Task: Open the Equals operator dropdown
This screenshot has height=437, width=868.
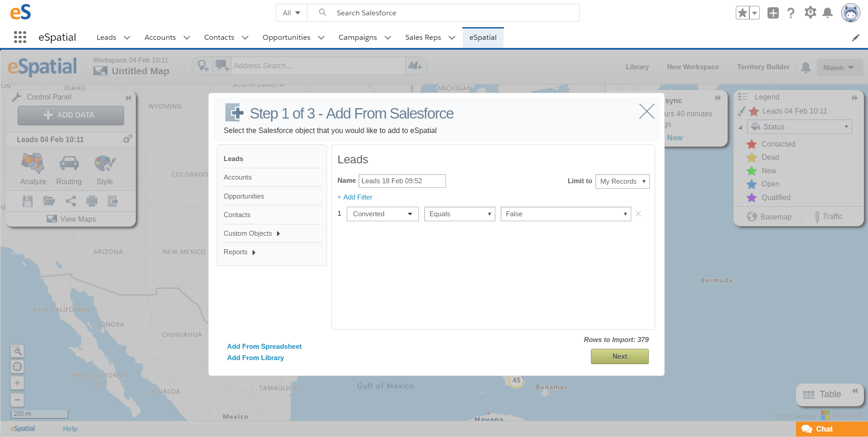Action: tap(460, 214)
